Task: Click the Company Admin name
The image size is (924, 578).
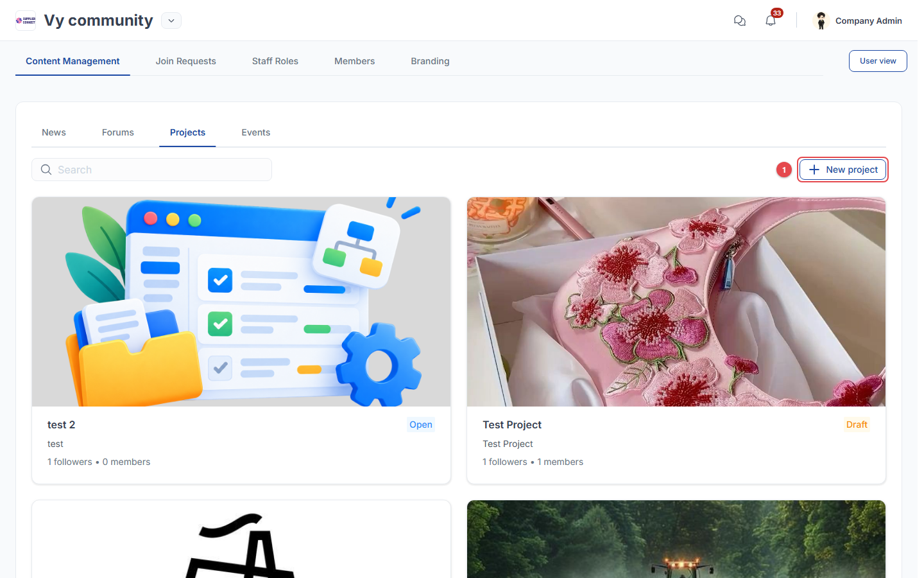Action: click(869, 21)
